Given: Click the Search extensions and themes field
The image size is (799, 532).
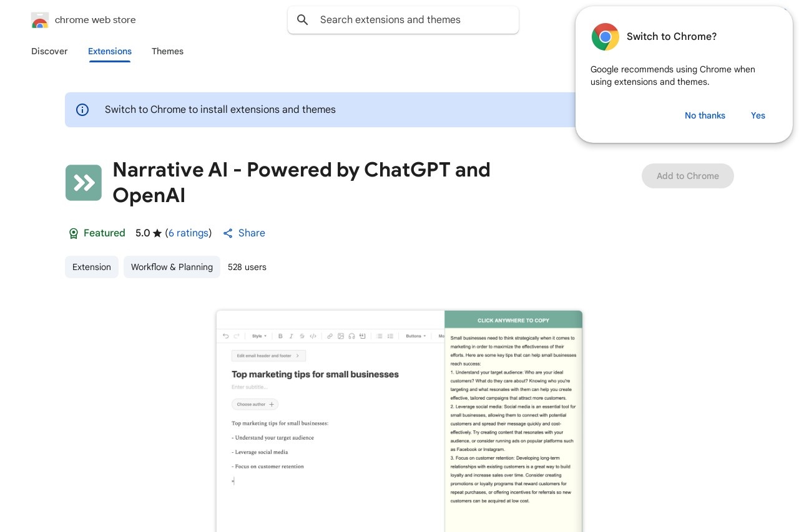Looking at the screenshot, I should [403, 20].
